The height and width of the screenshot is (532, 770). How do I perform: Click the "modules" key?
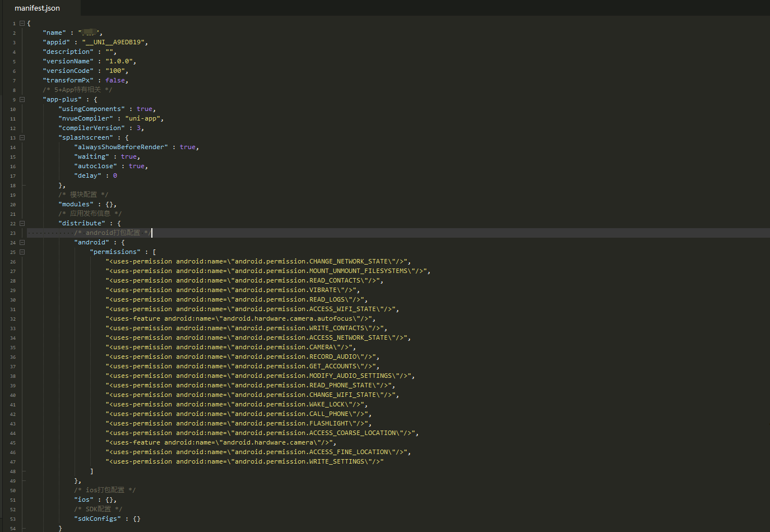[x=76, y=204]
